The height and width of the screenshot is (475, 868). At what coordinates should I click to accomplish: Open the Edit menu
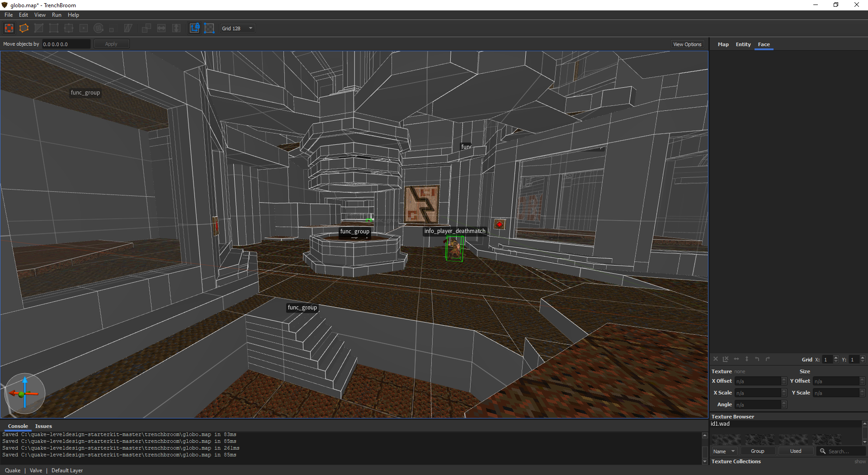[x=24, y=15]
